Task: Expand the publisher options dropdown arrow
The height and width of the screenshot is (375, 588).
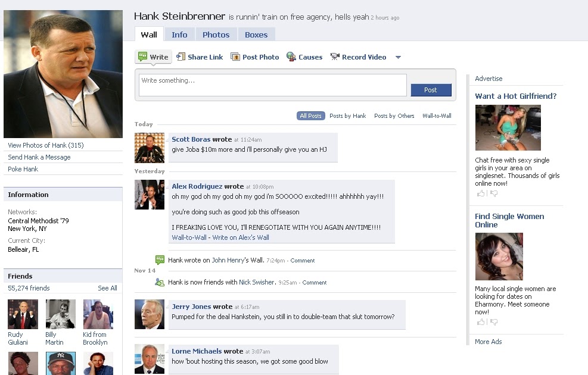Action: [x=398, y=57]
